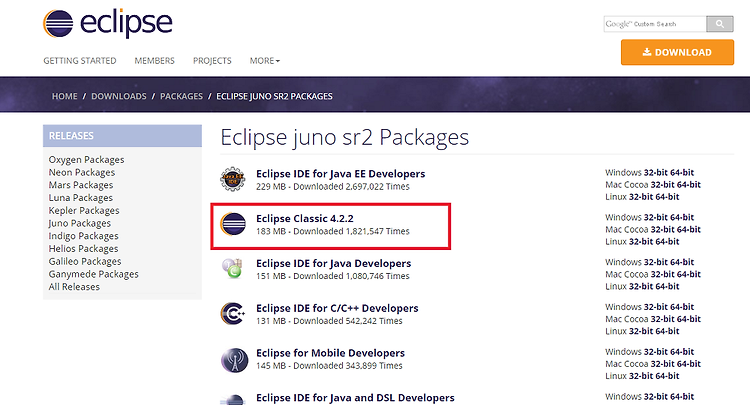Viewport: 750px width, 405px height.
Task: Open All Releases link in sidebar
Action: click(x=74, y=287)
